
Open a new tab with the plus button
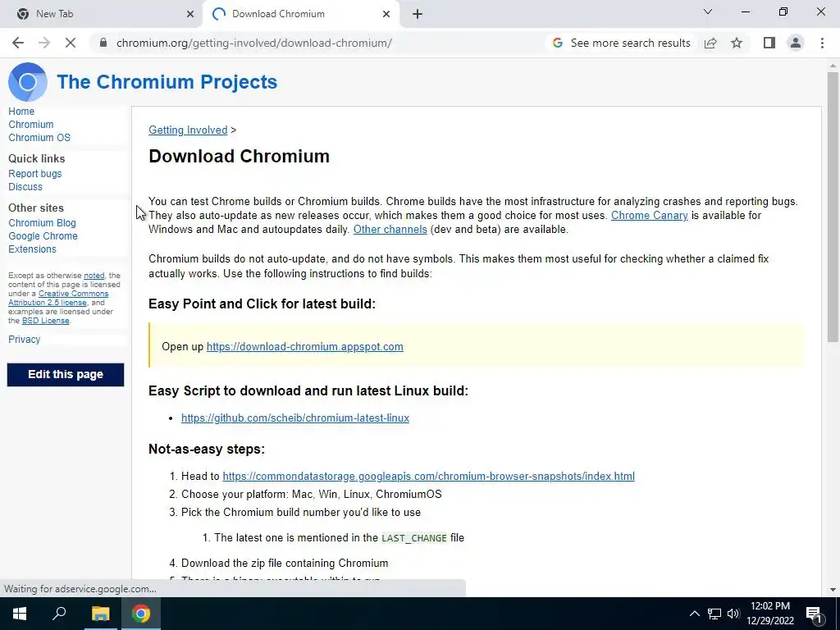(418, 14)
